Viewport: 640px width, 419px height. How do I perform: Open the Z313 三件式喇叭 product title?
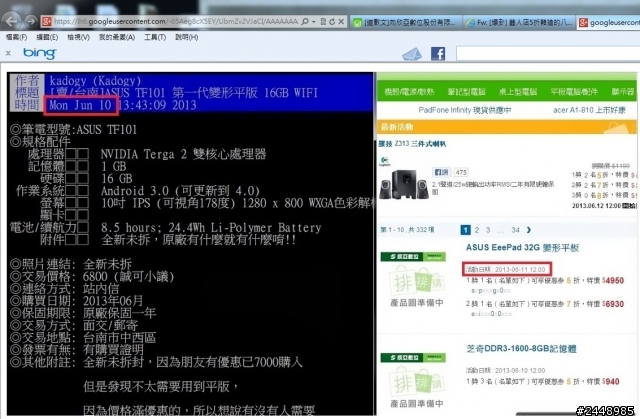click(412, 144)
